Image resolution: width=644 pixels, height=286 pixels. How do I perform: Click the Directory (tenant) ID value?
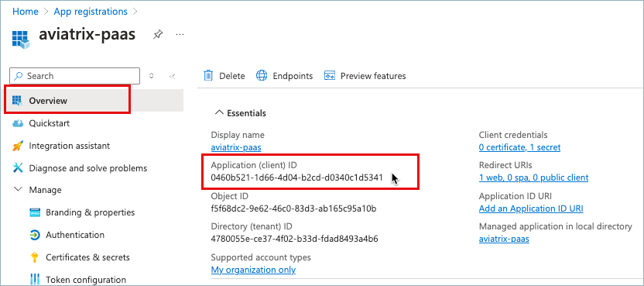(x=294, y=239)
